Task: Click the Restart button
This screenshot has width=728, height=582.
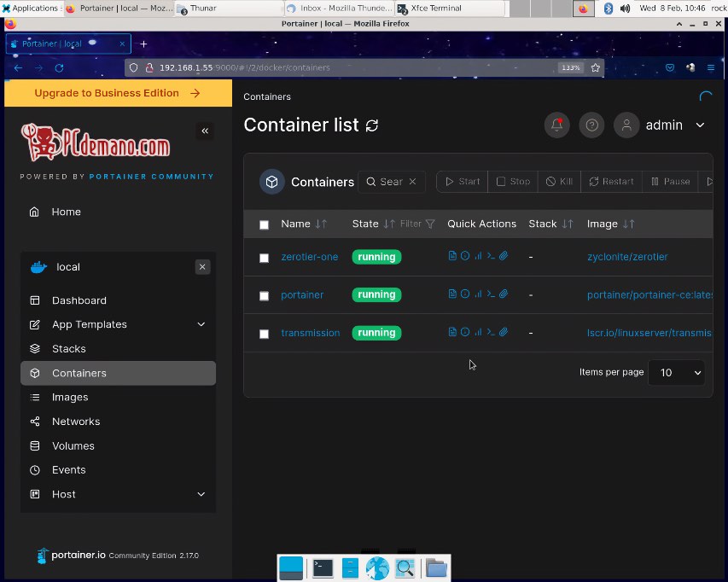Action: click(611, 182)
